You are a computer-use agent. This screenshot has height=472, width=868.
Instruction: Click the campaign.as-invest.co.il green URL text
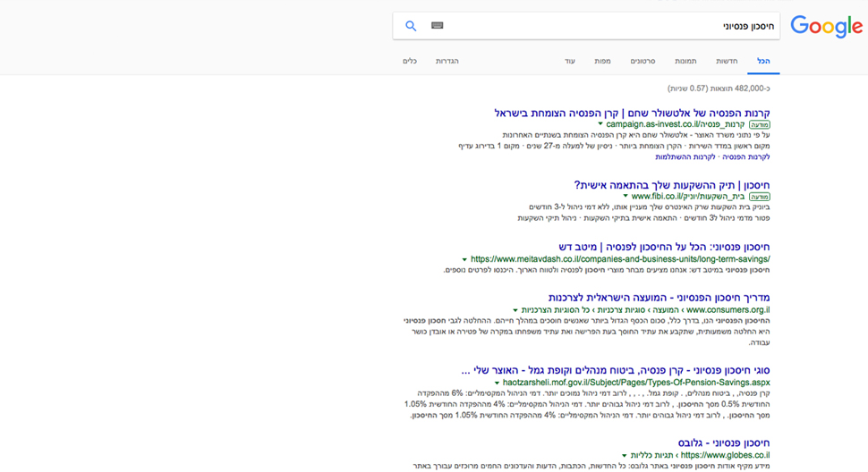point(676,124)
